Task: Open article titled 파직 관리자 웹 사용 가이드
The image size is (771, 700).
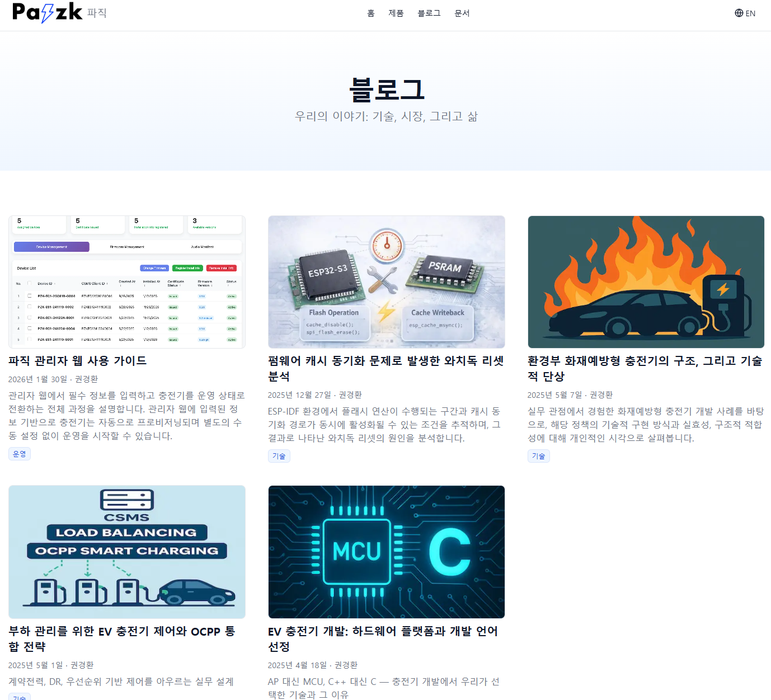Action: 78,361
